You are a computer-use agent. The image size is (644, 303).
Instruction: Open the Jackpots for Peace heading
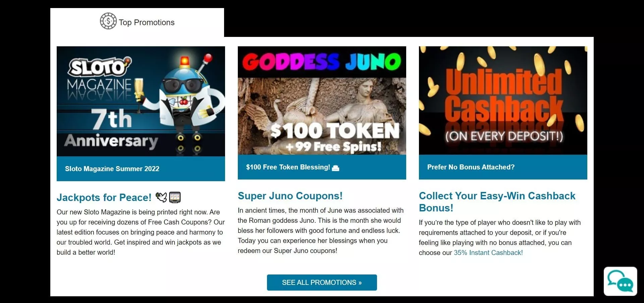(x=104, y=197)
